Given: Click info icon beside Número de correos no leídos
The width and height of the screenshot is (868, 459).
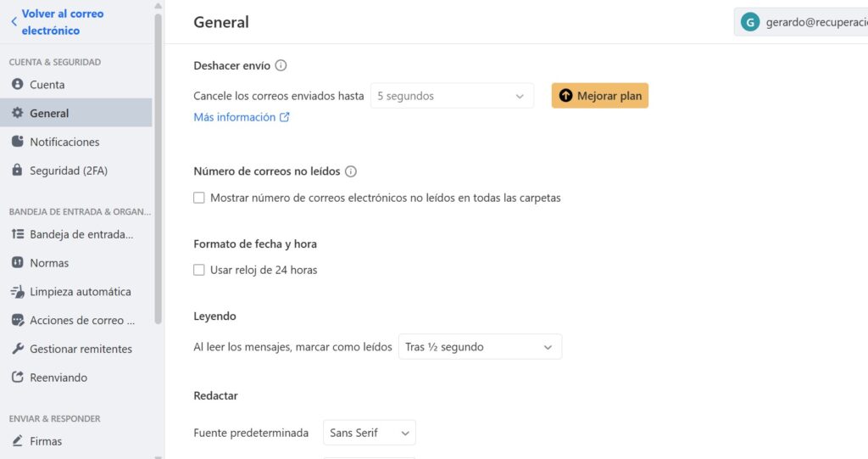Looking at the screenshot, I should click(x=351, y=171).
